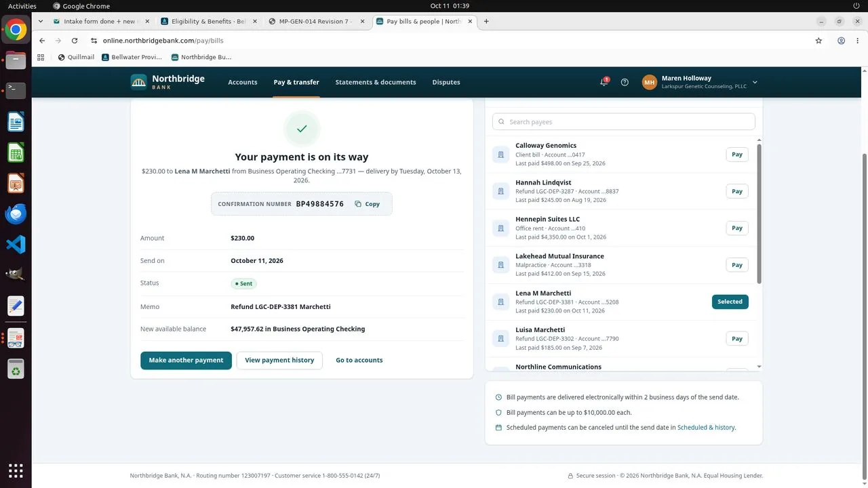Screen dimensions: 868x488
Task: Open the help question mark icon
Action: [x=625, y=82]
